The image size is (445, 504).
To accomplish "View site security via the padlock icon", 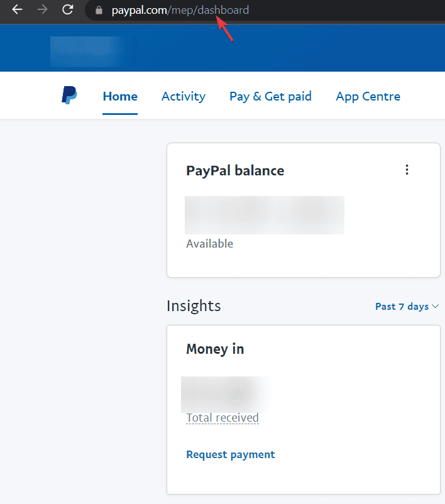I will (x=99, y=10).
